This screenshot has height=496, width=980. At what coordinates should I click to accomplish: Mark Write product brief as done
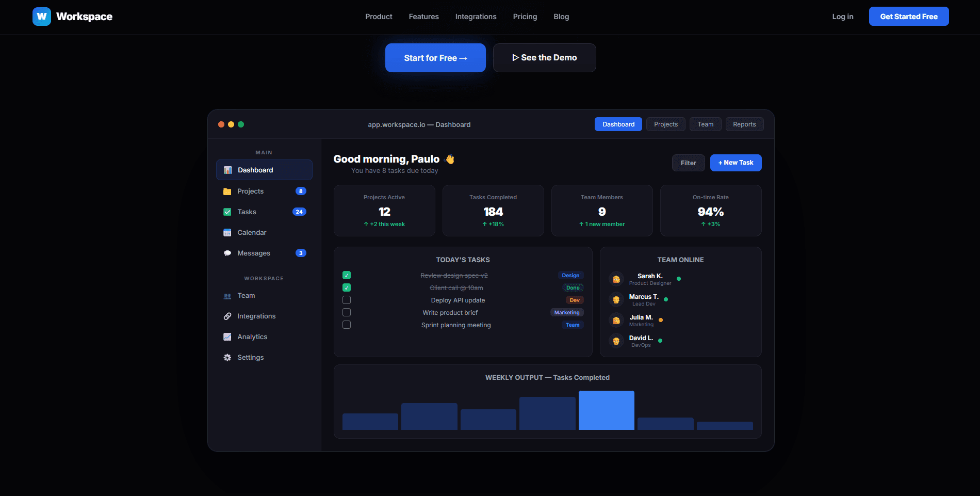click(x=347, y=312)
